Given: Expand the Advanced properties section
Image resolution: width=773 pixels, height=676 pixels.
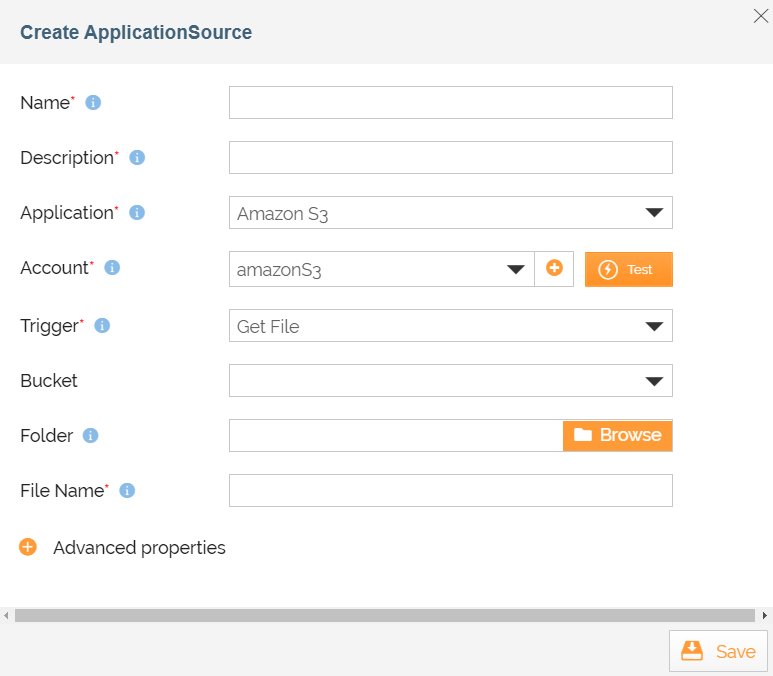Looking at the screenshot, I should tap(28, 548).
